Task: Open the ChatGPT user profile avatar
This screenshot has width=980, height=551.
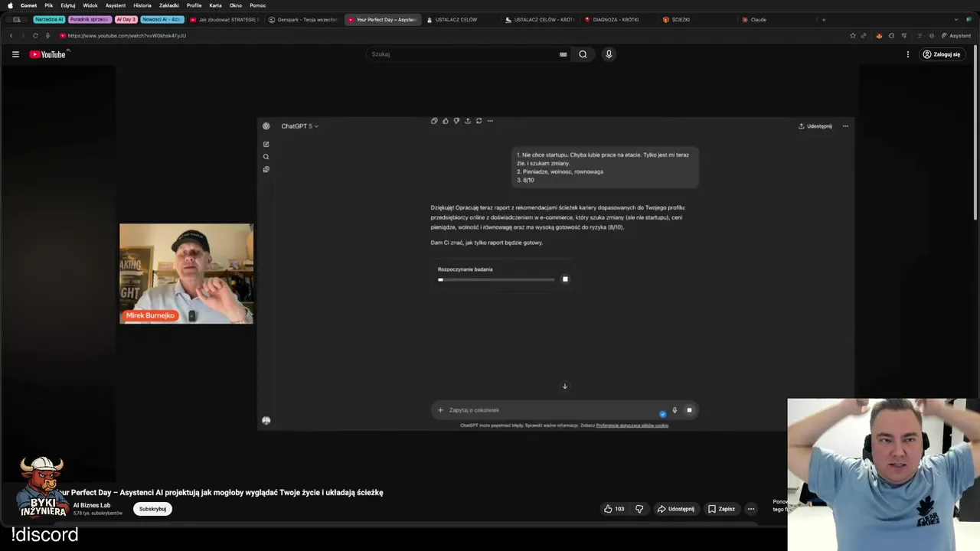Action: [266, 420]
